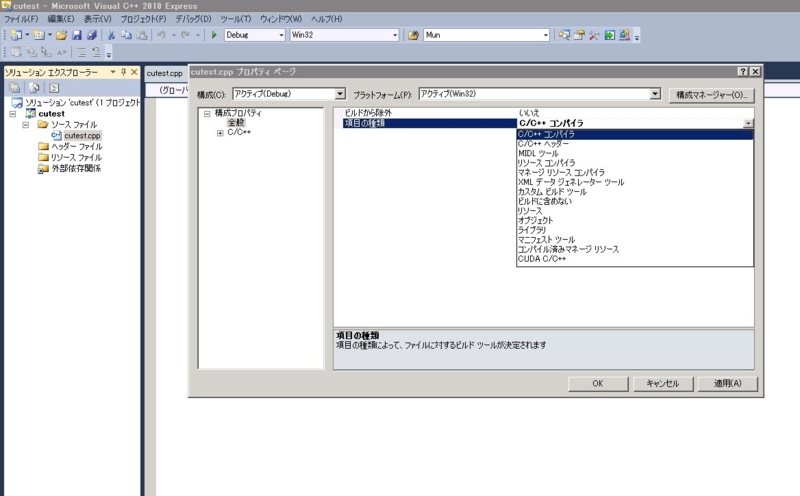Open the Configuration dropdown Active(Debug)
Screen dimensions: 800x496
point(289,94)
